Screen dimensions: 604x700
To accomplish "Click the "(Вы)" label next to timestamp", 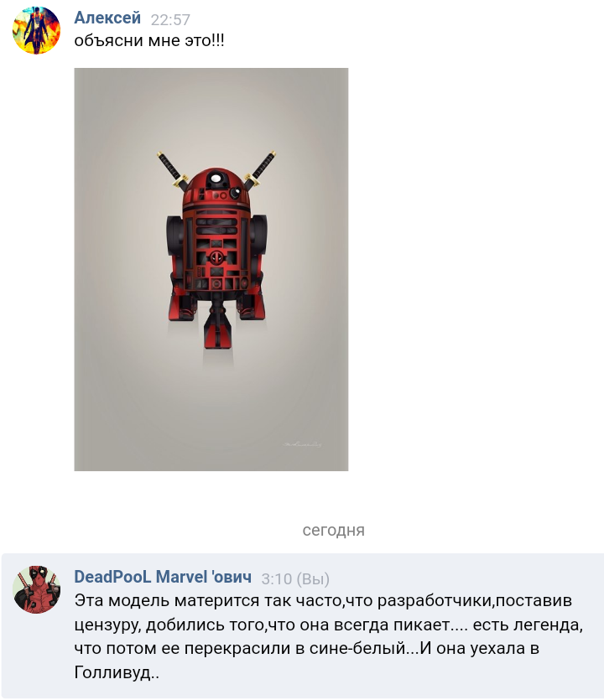I will pos(313,579).
